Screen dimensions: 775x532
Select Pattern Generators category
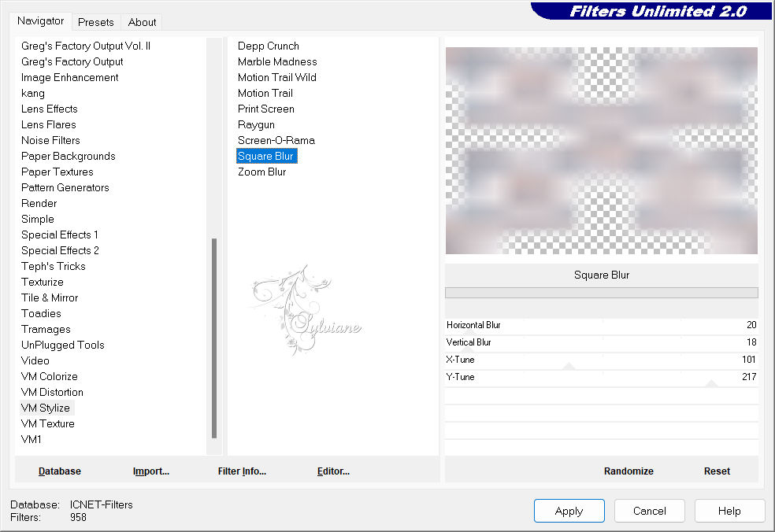tap(65, 188)
